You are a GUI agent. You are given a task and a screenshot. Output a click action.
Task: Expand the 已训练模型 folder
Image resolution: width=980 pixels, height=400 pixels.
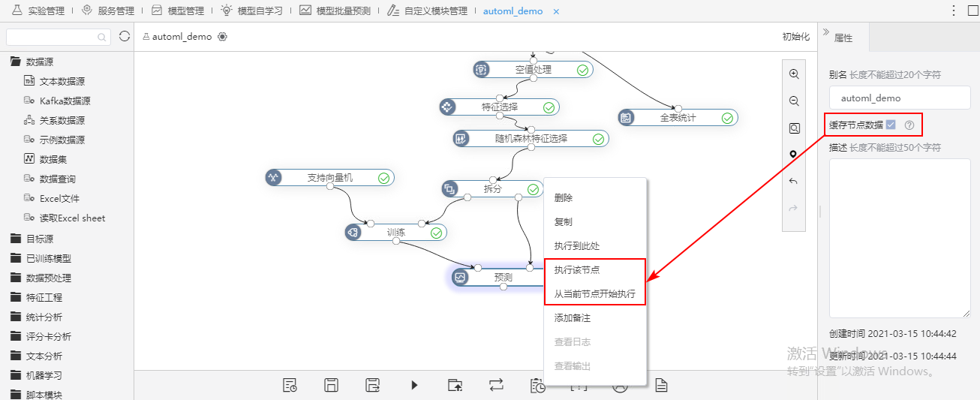(x=41, y=258)
